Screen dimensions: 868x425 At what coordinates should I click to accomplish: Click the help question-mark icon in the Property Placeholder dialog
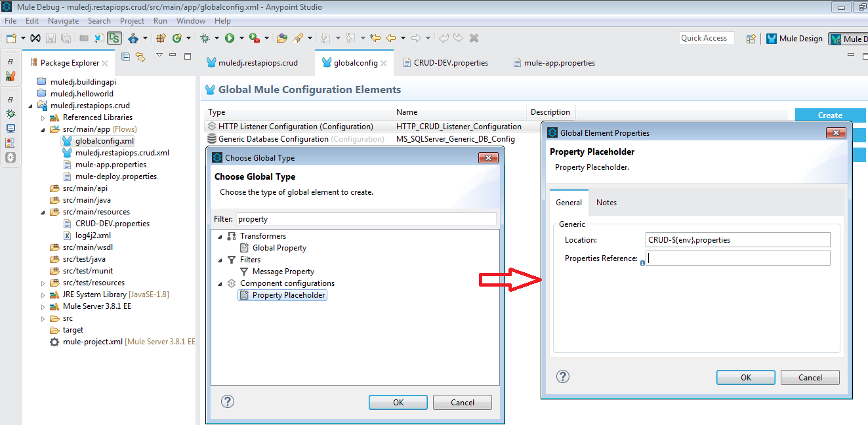562,376
